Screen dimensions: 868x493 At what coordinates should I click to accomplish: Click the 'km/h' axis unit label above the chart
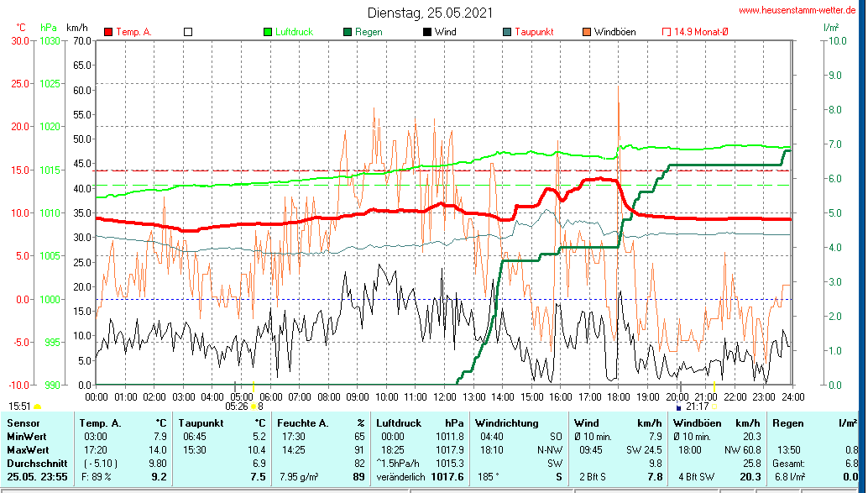coord(77,28)
